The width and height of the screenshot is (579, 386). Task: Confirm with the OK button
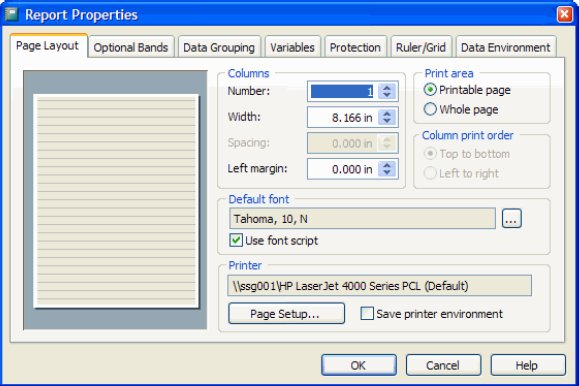pos(359,365)
